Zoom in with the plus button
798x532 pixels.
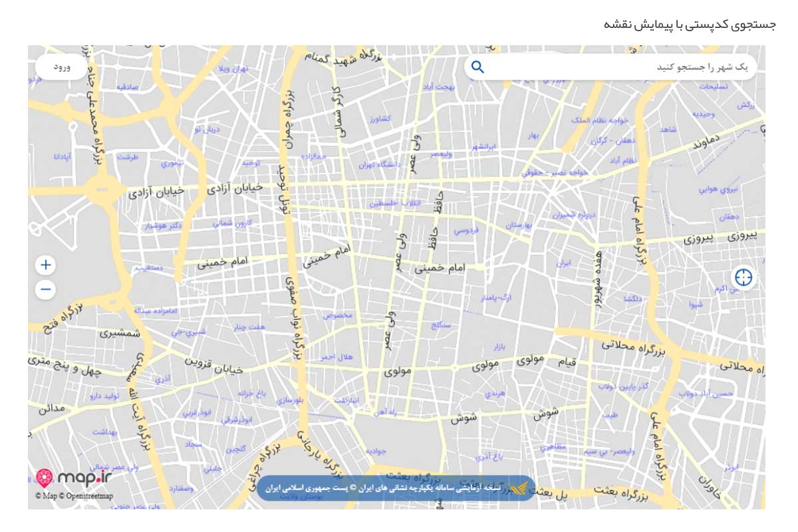pos(45,265)
